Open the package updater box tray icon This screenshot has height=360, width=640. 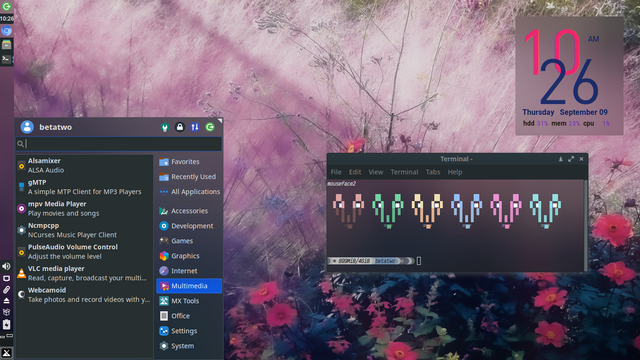coord(6,312)
